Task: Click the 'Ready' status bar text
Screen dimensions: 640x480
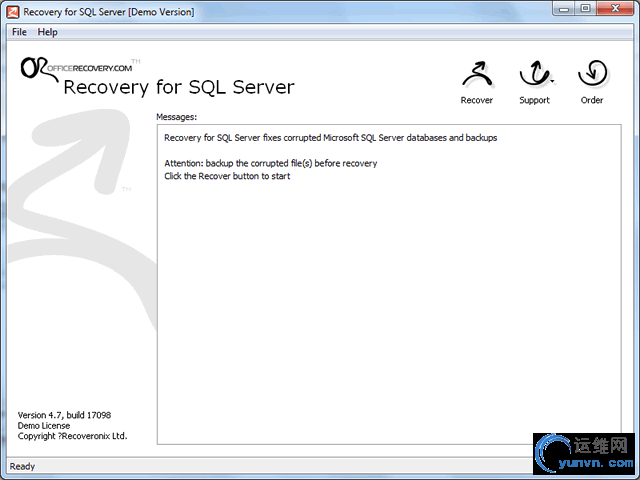Action: 22,466
